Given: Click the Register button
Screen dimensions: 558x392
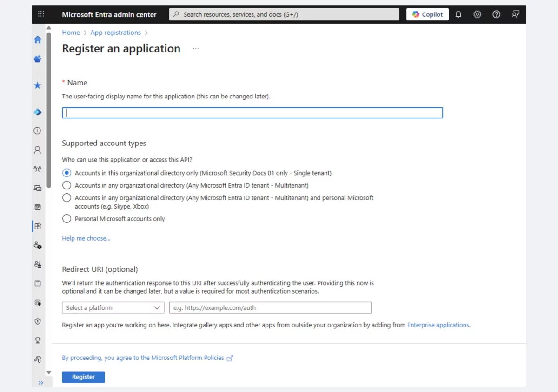Looking at the screenshot, I should coord(83,377).
